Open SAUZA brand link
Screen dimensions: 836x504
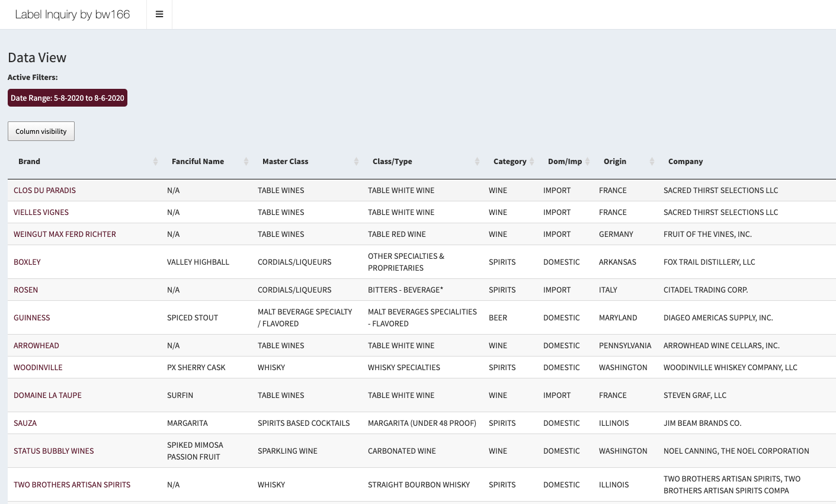25,423
